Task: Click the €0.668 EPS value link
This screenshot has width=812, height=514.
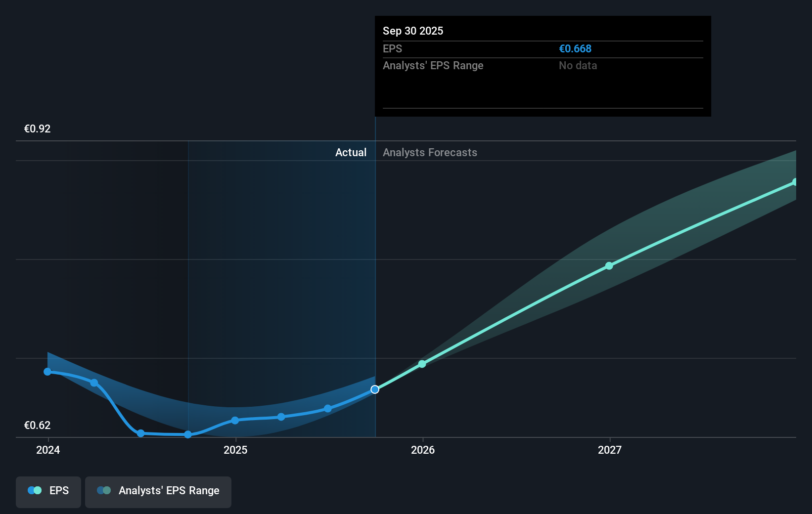Action: 575,48
